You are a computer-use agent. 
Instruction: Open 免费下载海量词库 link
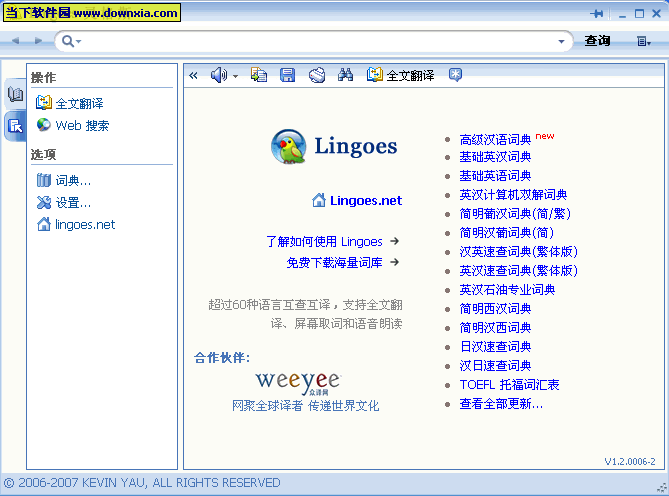[x=334, y=262]
